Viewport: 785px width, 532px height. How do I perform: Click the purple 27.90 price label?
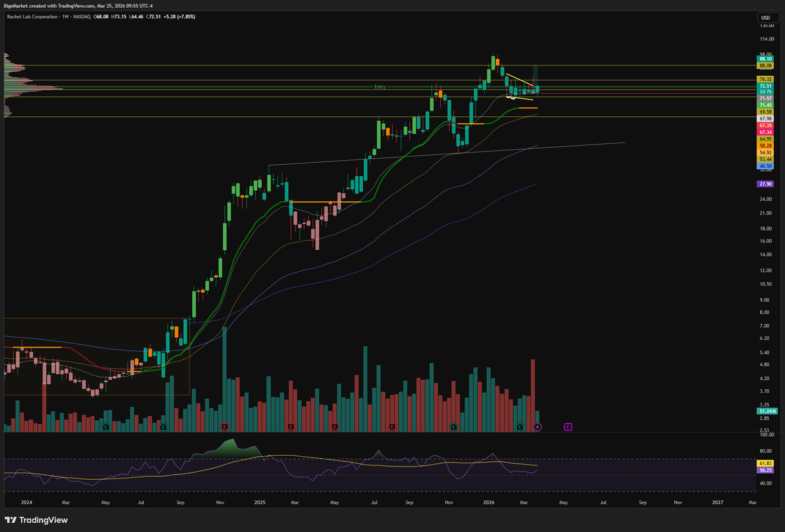[x=765, y=184]
